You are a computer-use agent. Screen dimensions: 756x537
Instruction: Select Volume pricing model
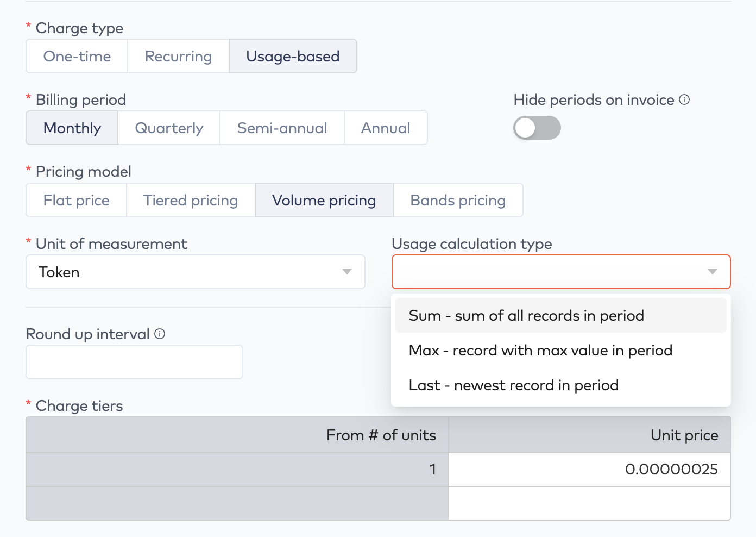324,200
